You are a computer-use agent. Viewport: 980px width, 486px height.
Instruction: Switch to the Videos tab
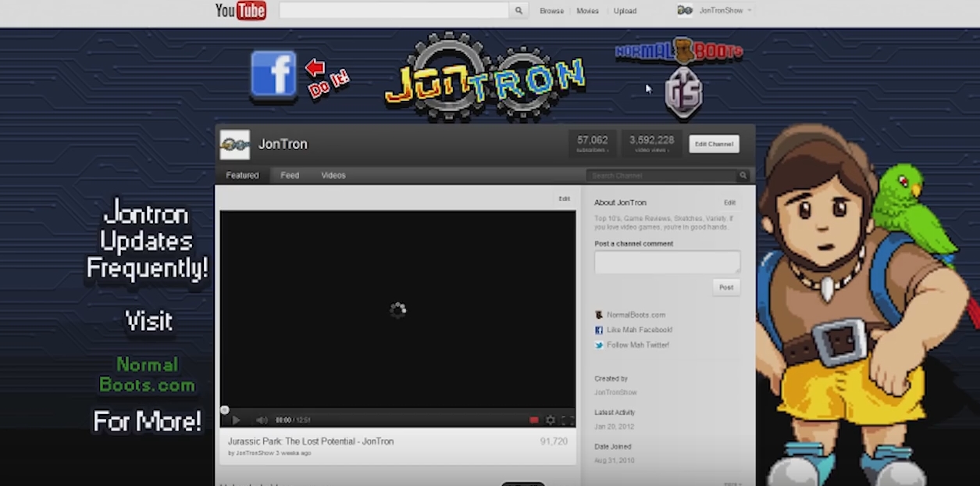[333, 175]
